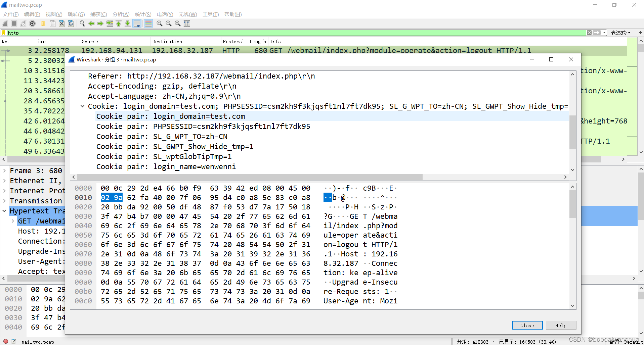Go forward to next packet arrow
Viewport: 644px width, 345px height.
[100, 23]
